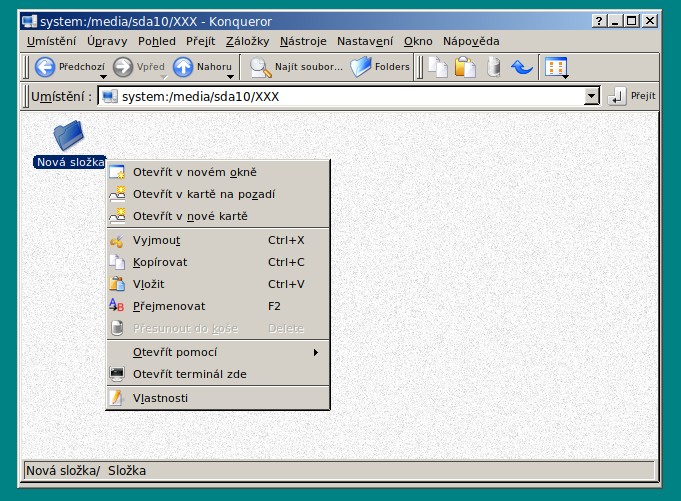Image resolution: width=681 pixels, height=501 pixels.
Task: Go up with the Nahoru arrow icon
Action: 183,67
